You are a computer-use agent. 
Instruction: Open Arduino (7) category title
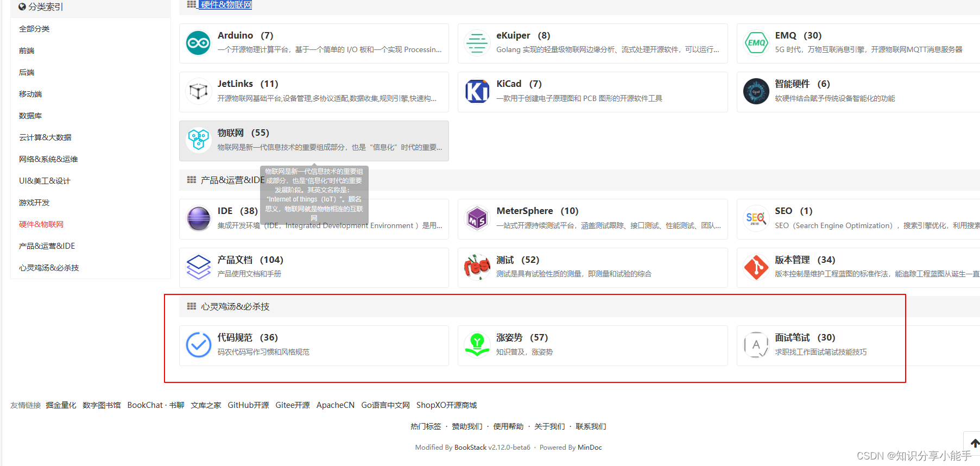click(x=245, y=35)
